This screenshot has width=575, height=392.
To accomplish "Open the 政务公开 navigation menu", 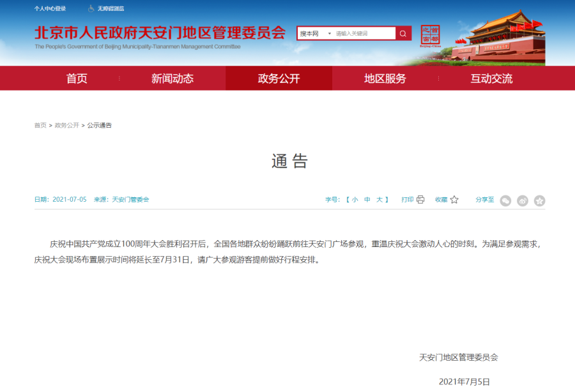I will coord(279,79).
